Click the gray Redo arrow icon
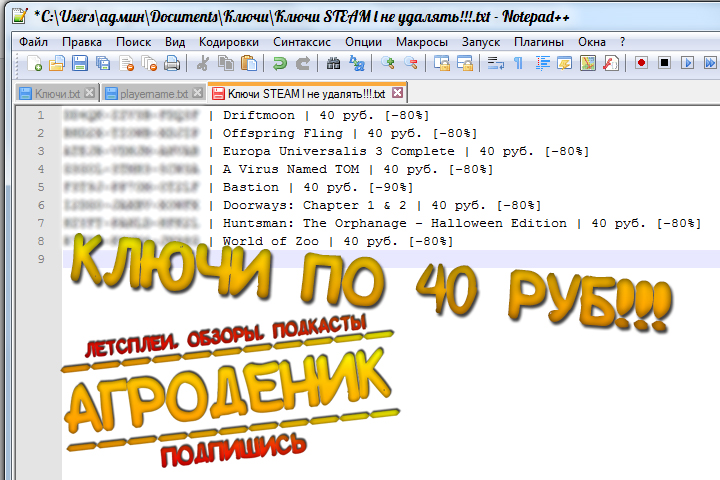 tap(303, 63)
